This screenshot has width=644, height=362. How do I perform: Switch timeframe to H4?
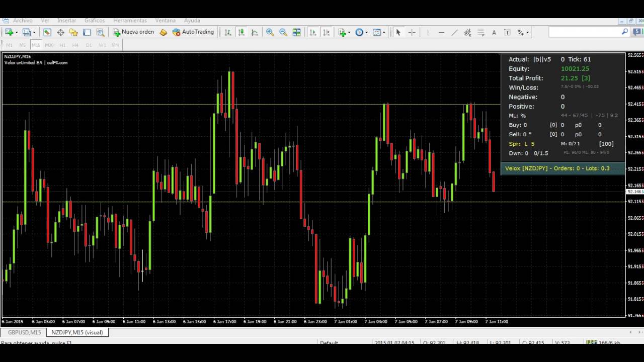click(75, 45)
